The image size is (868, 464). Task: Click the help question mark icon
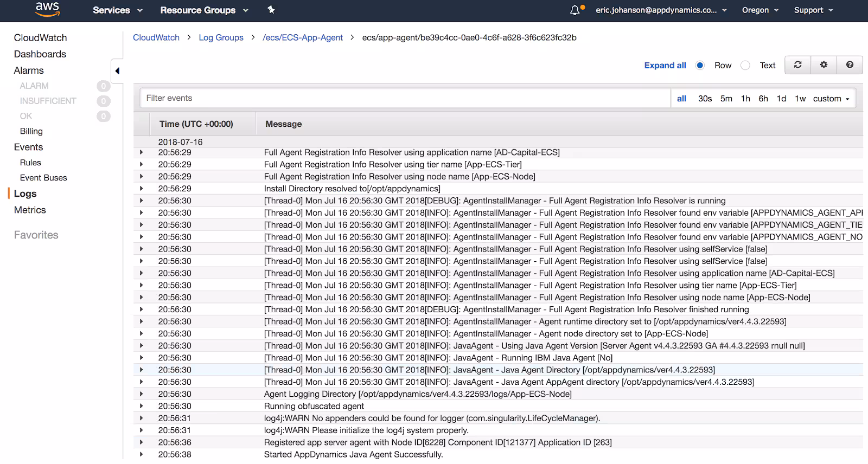tap(850, 65)
